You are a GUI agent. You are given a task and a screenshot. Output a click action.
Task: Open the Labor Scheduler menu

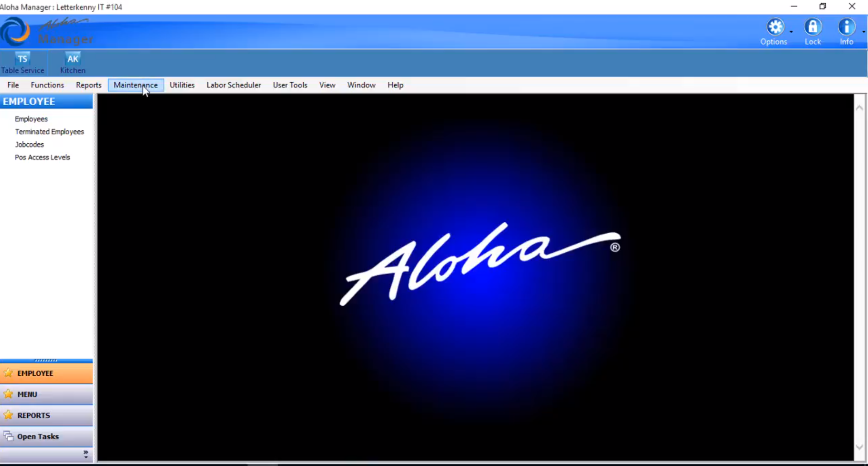click(233, 85)
